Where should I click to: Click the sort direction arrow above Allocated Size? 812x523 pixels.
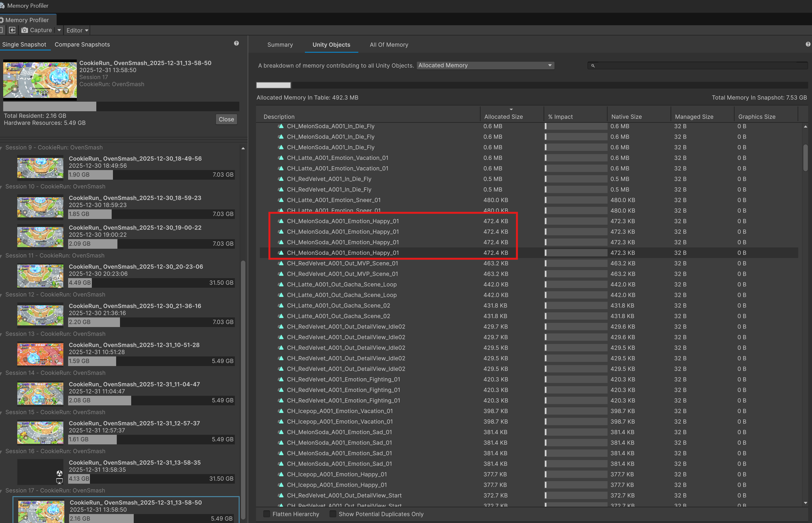tap(511, 109)
